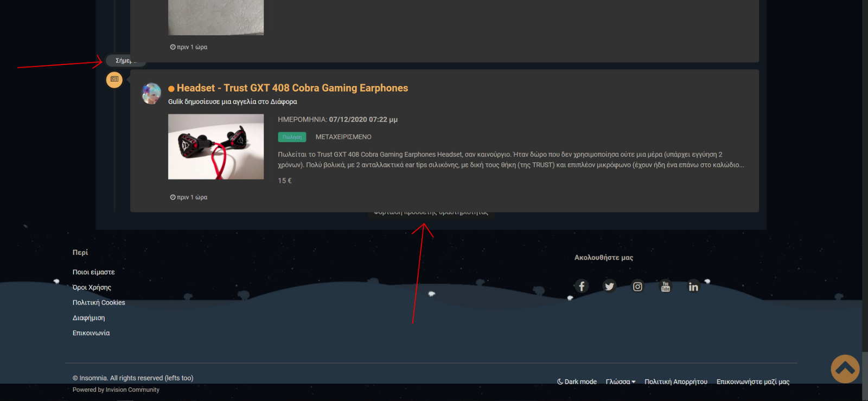The width and height of the screenshot is (868, 401).
Task: Click Επικοινωνήστε μαζί μας link
Action: (x=753, y=381)
